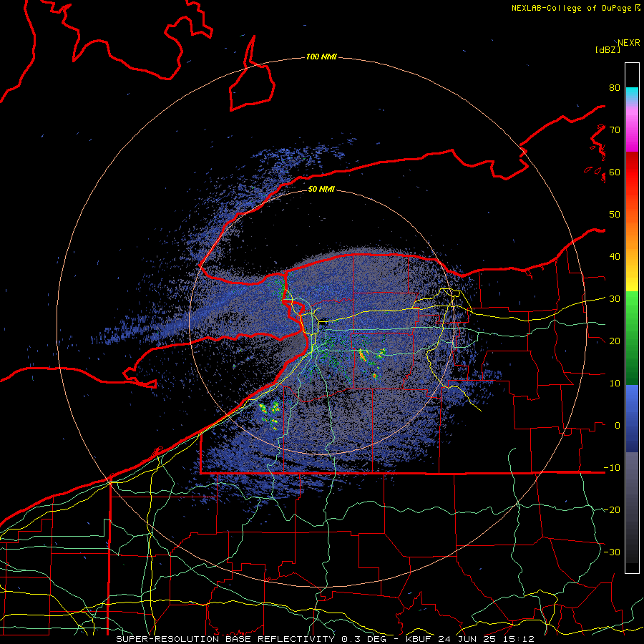Image resolution: width=644 pixels, height=644 pixels.
Task: Click the -20 dBZ scale value
Action: coord(612,510)
